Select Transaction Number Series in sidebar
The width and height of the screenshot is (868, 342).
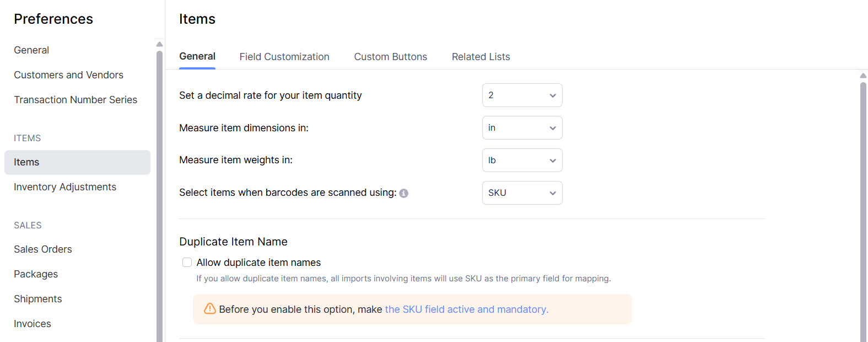76,100
